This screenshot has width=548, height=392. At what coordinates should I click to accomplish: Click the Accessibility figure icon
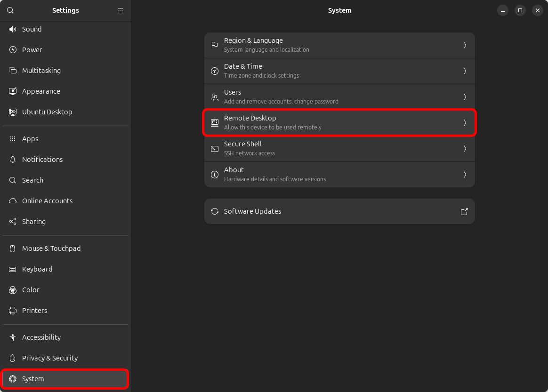pyautogui.click(x=13, y=337)
